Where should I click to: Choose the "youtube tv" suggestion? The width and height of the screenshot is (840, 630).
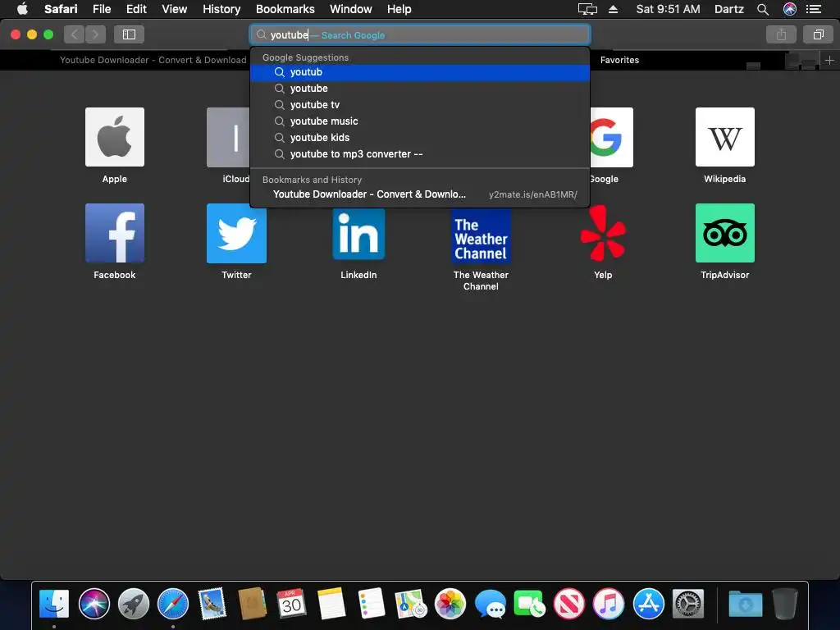(x=420, y=105)
